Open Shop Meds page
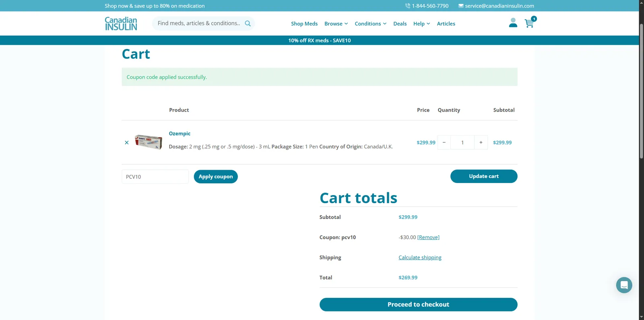Screen dimensions: 644x320 pos(304,24)
